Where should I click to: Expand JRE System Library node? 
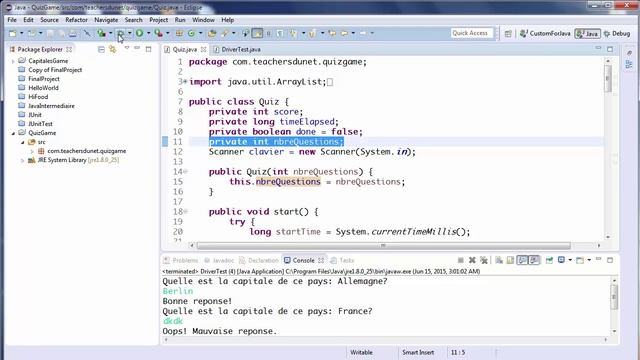(22, 160)
